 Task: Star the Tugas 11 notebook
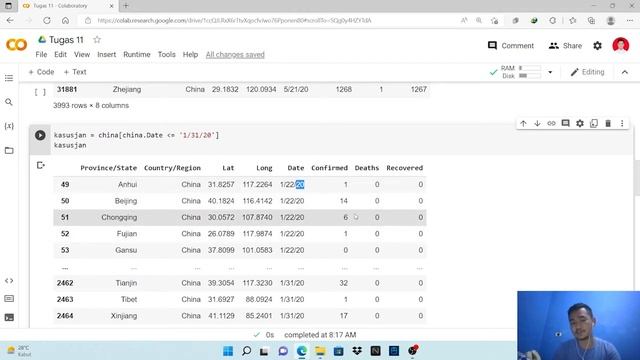tap(97, 40)
